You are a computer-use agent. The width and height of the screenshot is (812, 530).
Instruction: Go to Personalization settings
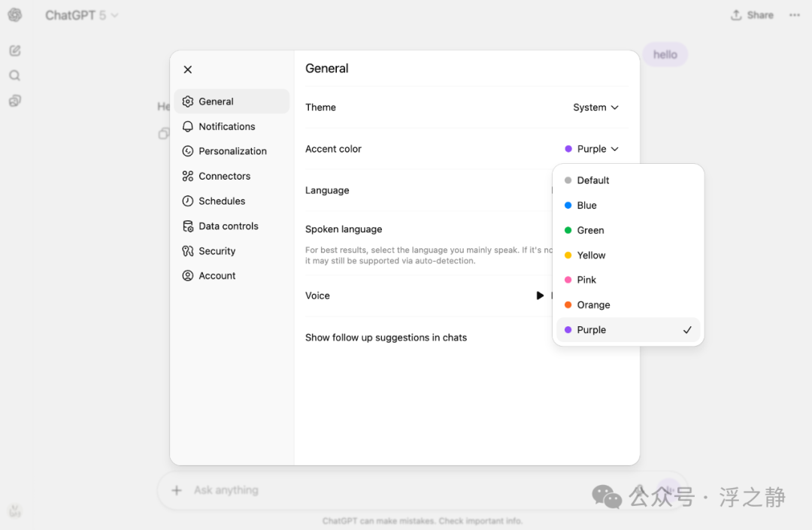tap(232, 151)
